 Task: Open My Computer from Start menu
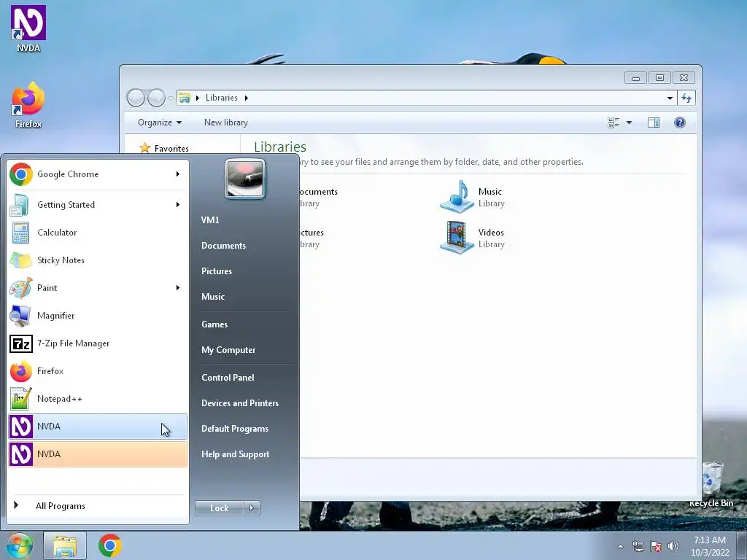pos(228,350)
